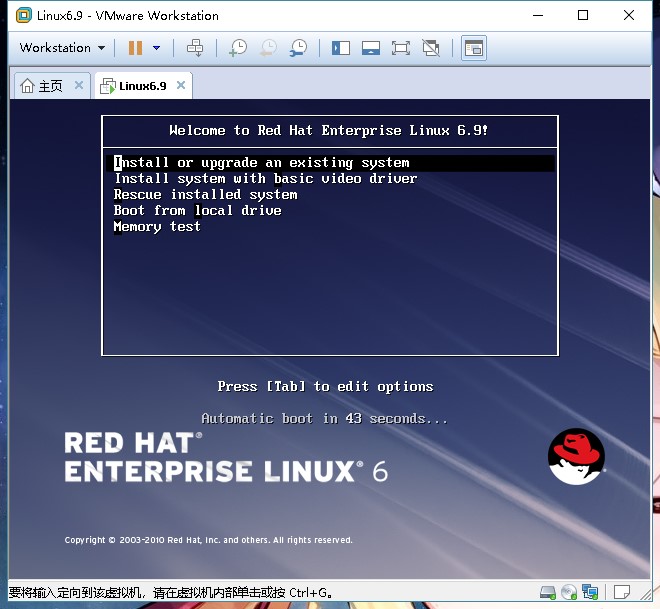Choose Install system with basic video driver
This screenshot has height=609, width=660.
click(266, 178)
